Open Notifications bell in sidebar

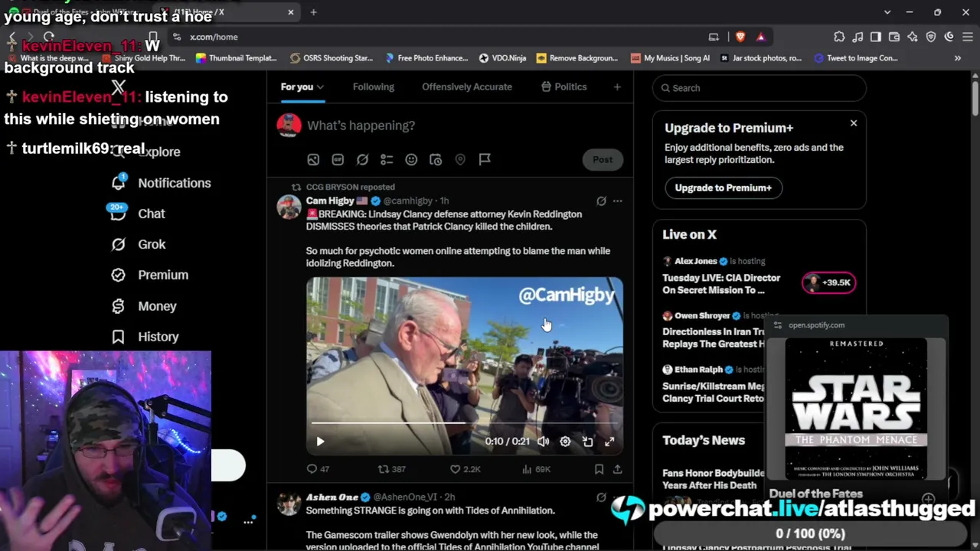(118, 183)
